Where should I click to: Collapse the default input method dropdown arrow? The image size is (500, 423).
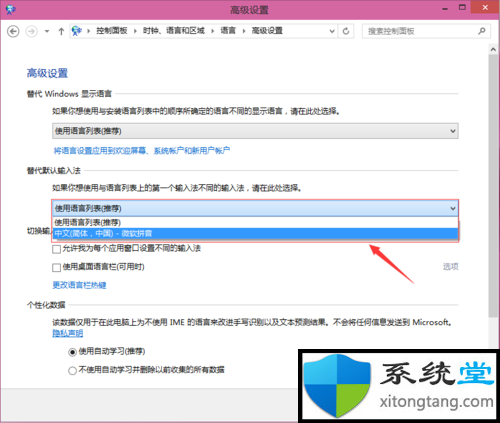click(x=453, y=209)
